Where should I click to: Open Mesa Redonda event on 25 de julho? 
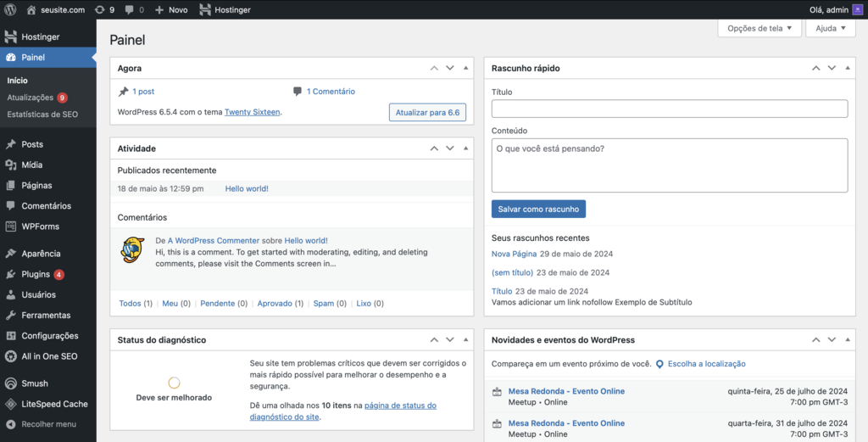click(x=566, y=391)
